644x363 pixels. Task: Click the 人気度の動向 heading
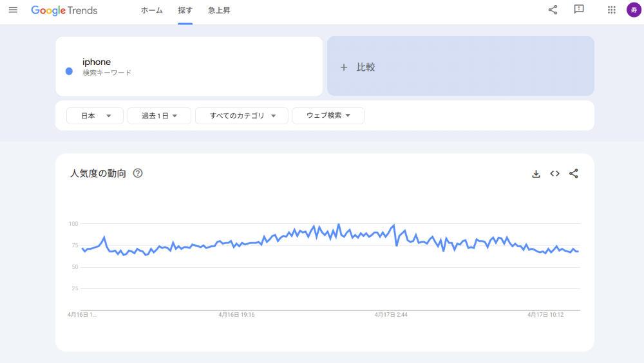(x=98, y=173)
